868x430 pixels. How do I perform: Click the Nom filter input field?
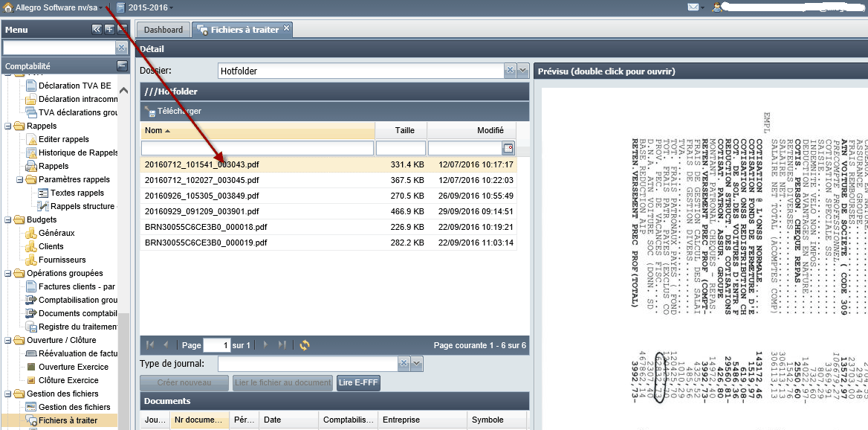click(257, 148)
